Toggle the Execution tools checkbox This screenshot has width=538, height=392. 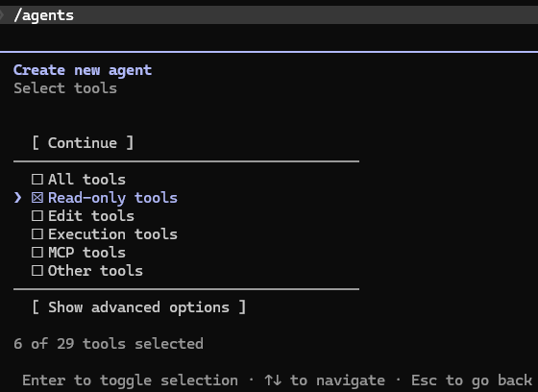point(37,234)
